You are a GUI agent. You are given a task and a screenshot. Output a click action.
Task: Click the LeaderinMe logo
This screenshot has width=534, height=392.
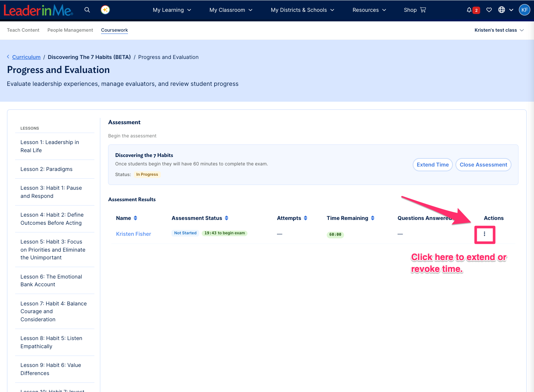pyautogui.click(x=38, y=10)
